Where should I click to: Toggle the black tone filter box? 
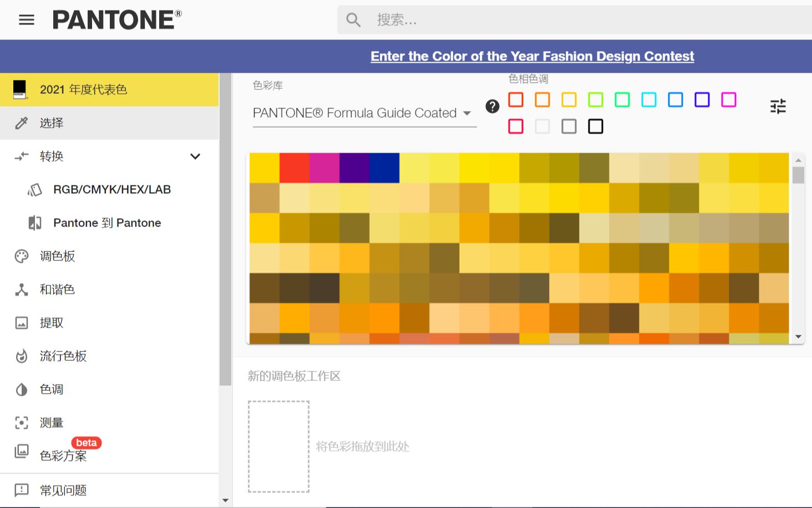pyautogui.click(x=596, y=126)
